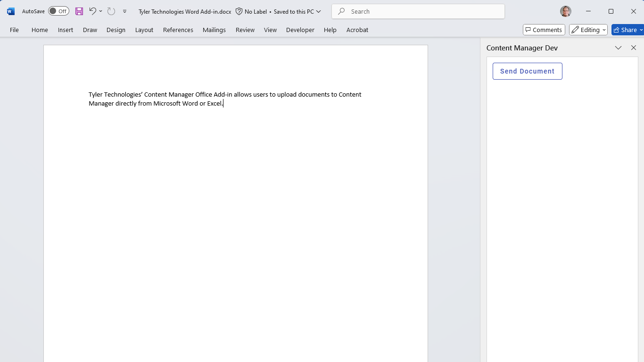Select the Layout tab
This screenshot has width=644, height=362.
pyautogui.click(x=144, y=30)
